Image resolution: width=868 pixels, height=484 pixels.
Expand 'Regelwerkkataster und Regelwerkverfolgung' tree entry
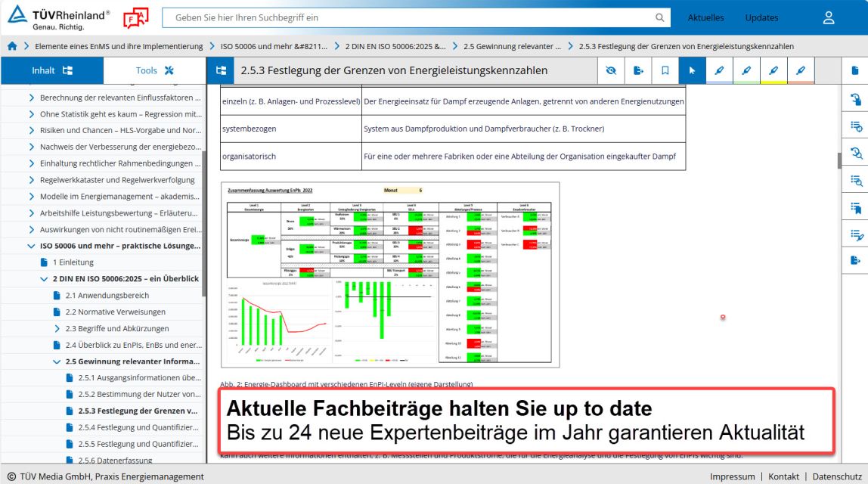(31, 180)
